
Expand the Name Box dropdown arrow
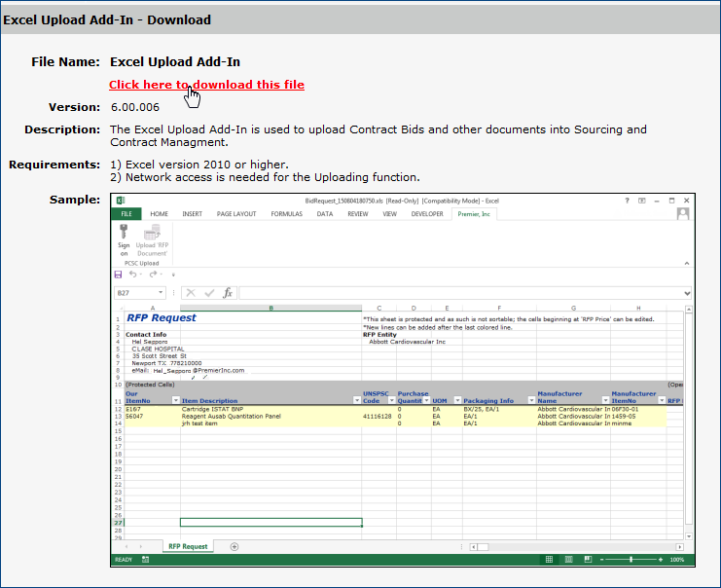[161, 293]
